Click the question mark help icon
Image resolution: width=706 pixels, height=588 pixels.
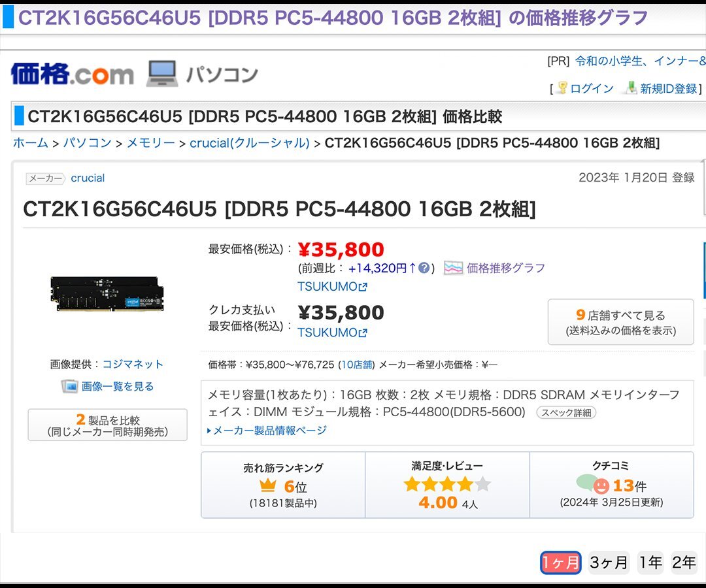[424, 268]
